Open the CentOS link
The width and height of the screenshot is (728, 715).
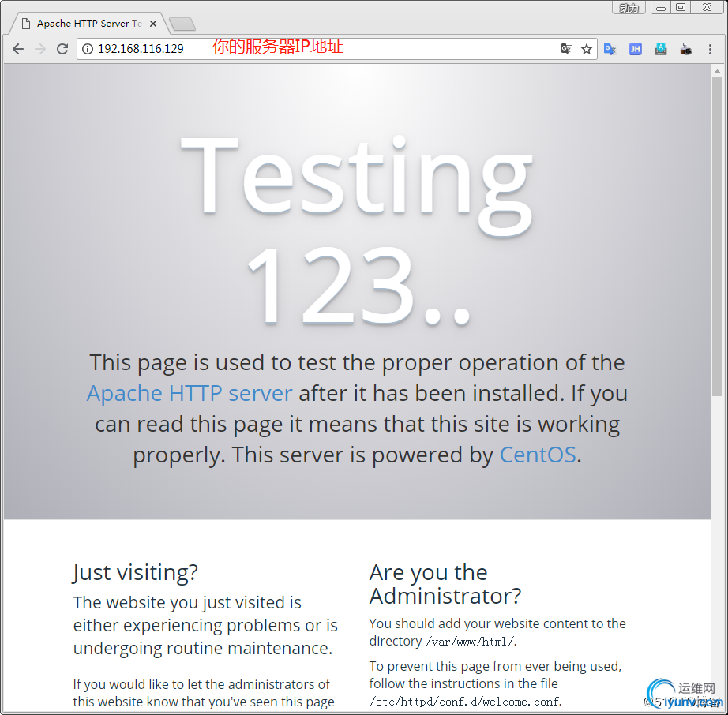point(538,455)
